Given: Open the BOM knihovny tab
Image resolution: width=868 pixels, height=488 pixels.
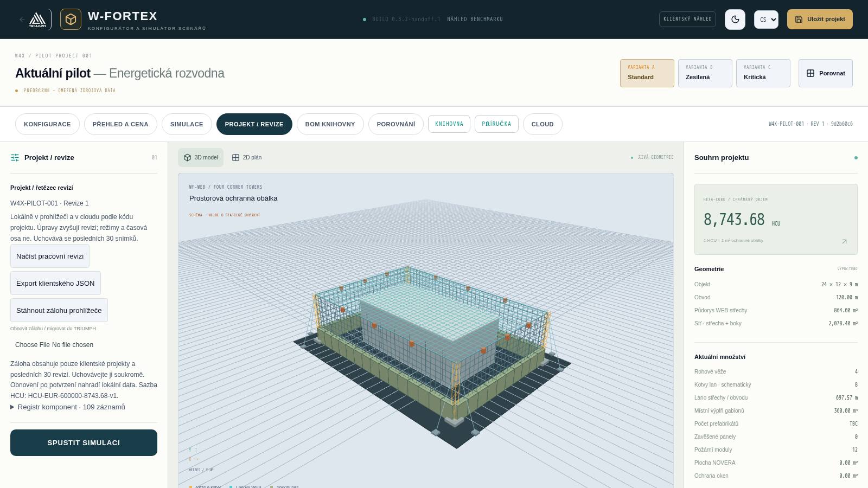Looking at the screenshot, I should 330,124.
